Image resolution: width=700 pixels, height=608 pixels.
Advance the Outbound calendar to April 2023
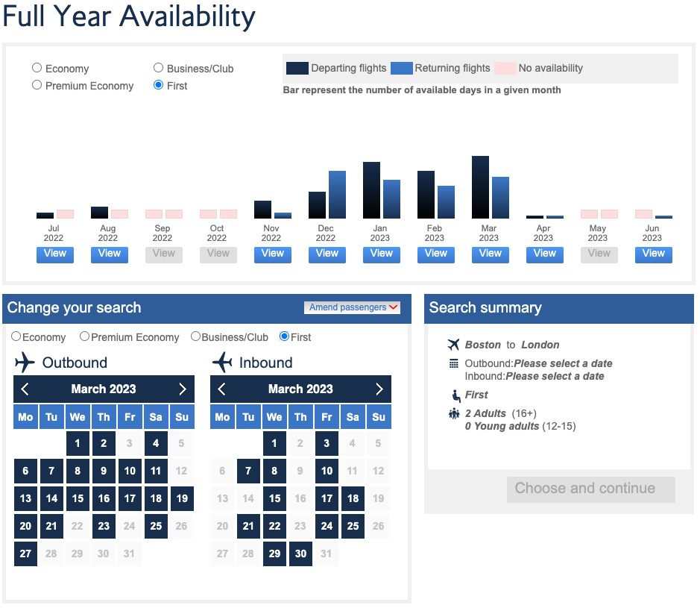(x=183, y=389)
